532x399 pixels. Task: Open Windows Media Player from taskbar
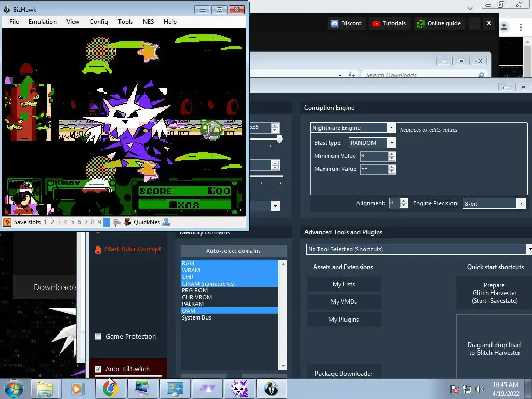(77, 389)
